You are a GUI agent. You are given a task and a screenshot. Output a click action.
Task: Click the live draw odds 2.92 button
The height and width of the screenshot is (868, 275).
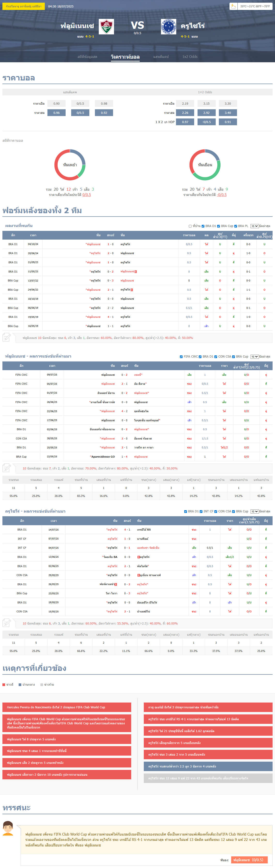pyautogui.click(x=206, y=113)
